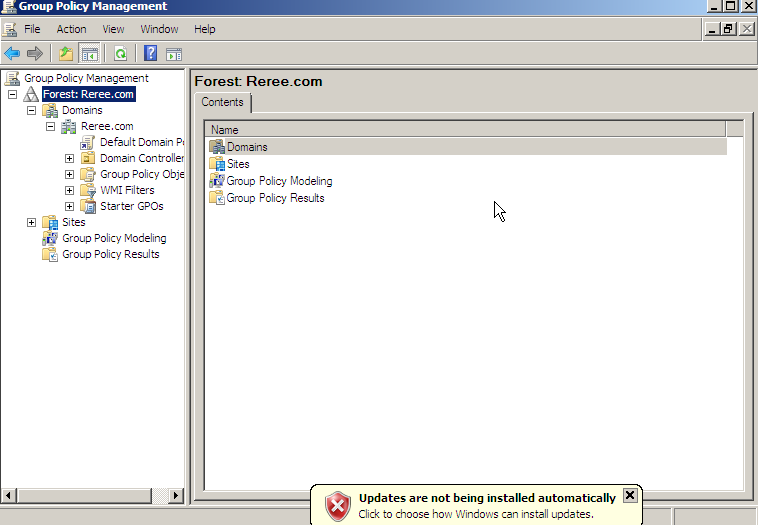
Task: Refresh the view using toolbar icon
Action: click(120, 53)
